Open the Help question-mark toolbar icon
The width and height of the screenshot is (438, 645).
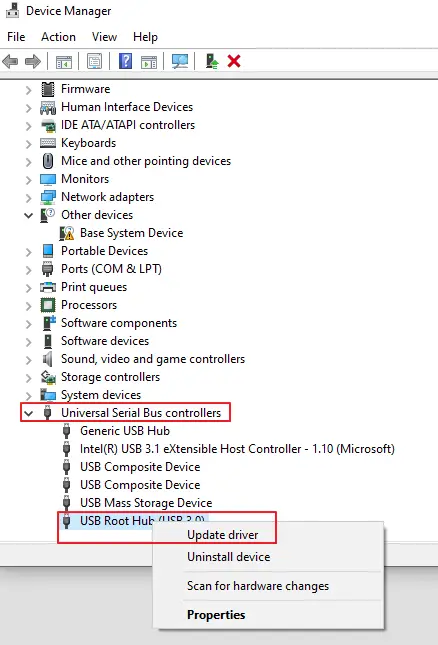point(125,61)
